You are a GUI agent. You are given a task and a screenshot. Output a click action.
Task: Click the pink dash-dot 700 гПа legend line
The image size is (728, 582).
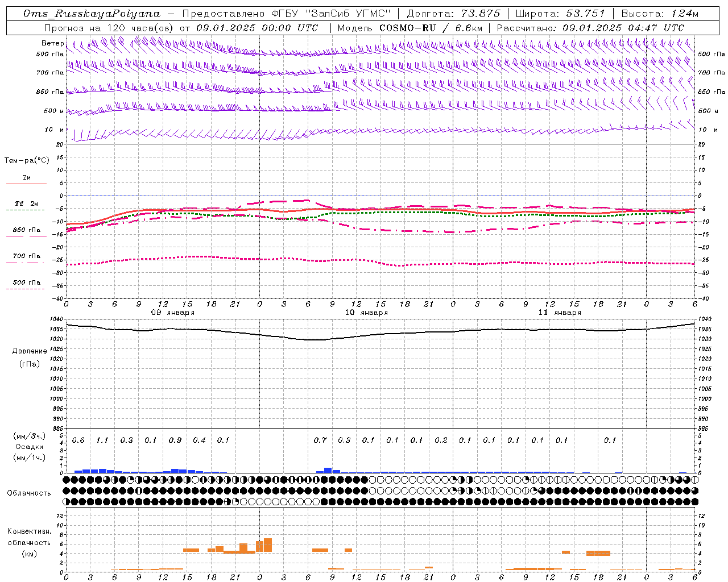26,263
